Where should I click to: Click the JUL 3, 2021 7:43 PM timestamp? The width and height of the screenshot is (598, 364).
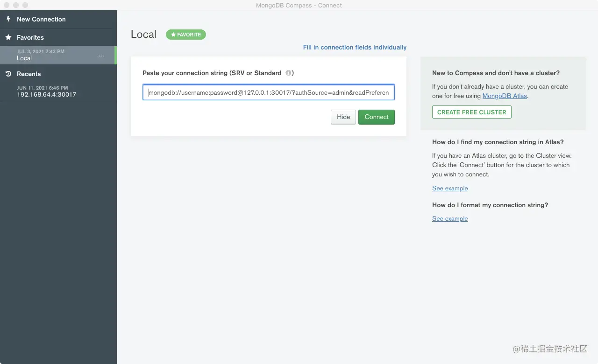[x=41, y=51]
